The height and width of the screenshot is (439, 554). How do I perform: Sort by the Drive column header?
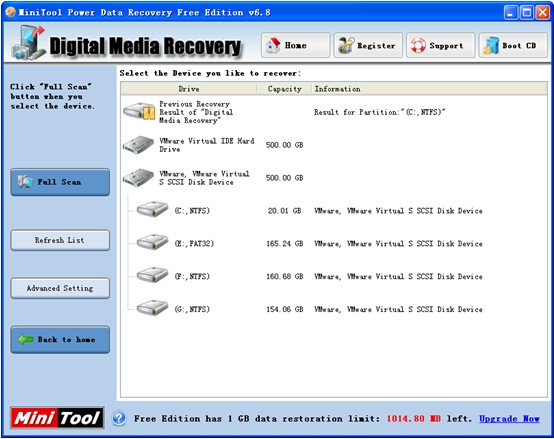click(189, 89)
